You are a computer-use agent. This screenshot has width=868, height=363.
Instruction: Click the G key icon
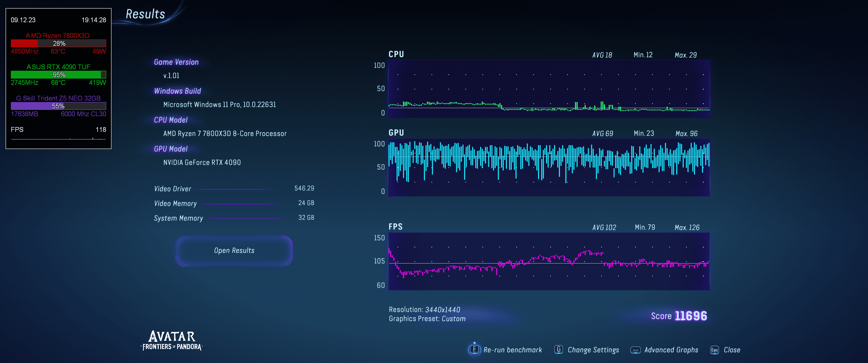(558, 350)
